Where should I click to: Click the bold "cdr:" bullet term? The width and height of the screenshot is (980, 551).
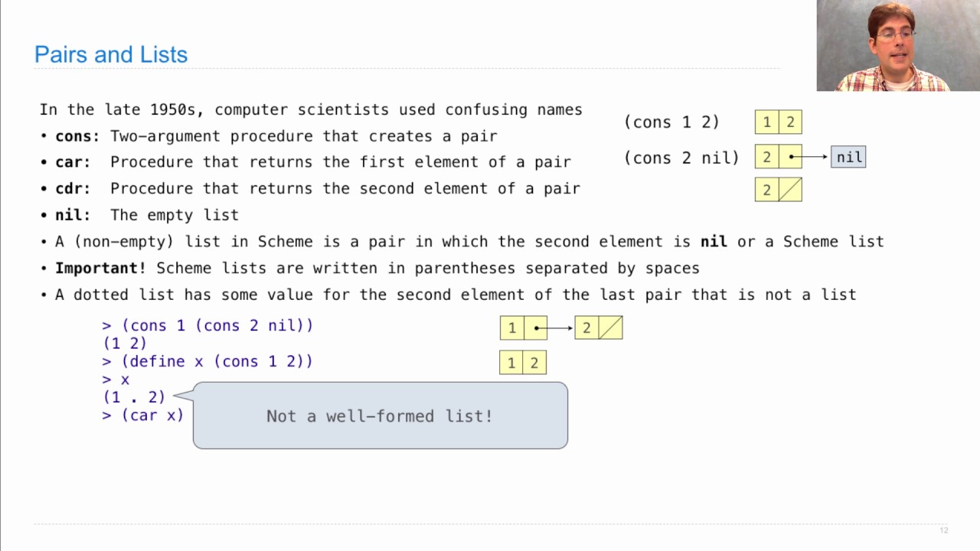(x=73, y=188)
